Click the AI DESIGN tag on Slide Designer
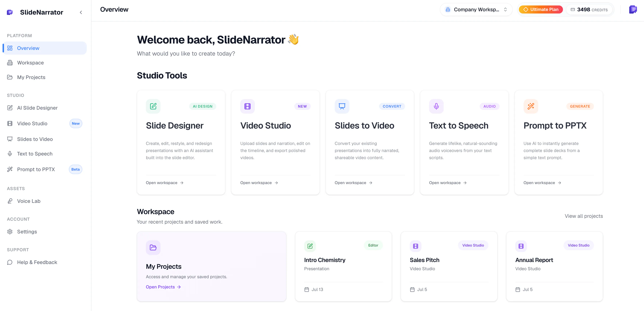Screen dimensions: 644x311 pyautogui.click(x=203, y=106)
